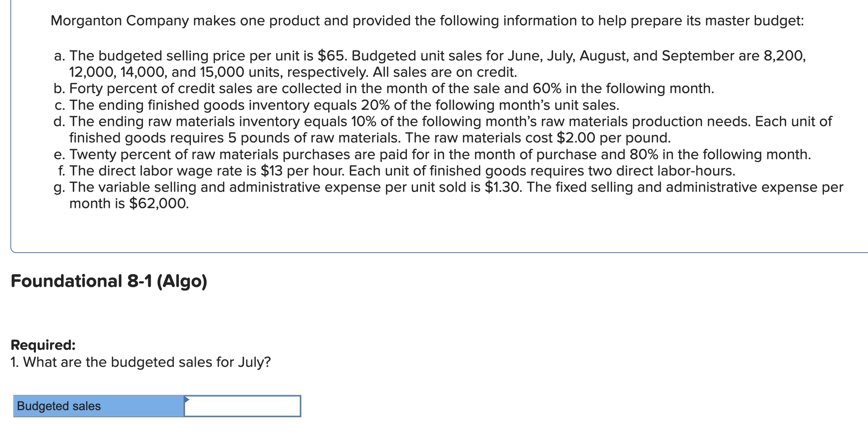
Task: Click the "$62,000" fixed expense amount
Action: 158,204
